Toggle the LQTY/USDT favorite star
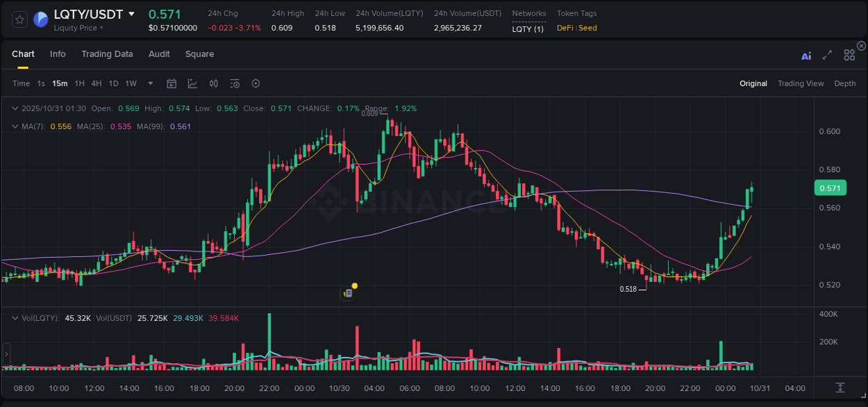The image size is (868, 407). coord(19,19)
